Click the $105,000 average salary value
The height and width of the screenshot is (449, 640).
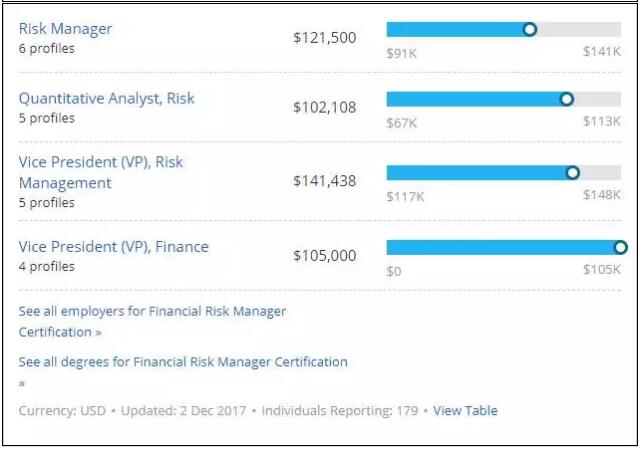click(324, 256)
